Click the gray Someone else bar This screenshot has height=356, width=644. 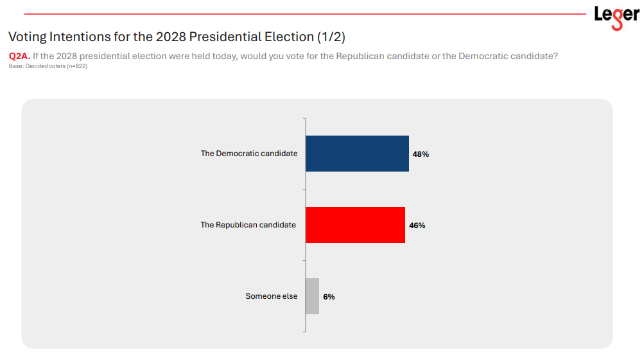(x=312, y=296)
